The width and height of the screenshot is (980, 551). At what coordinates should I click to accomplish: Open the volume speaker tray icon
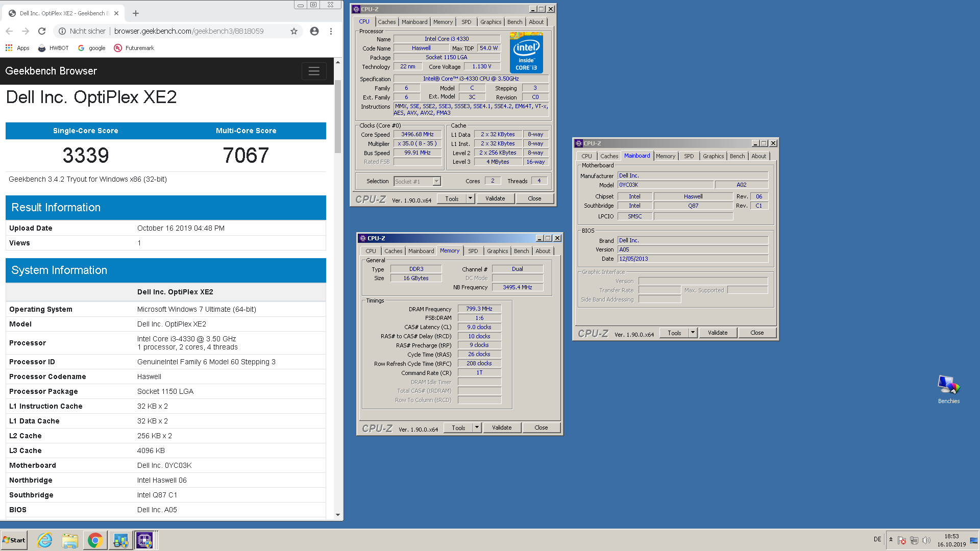[926, 540]
